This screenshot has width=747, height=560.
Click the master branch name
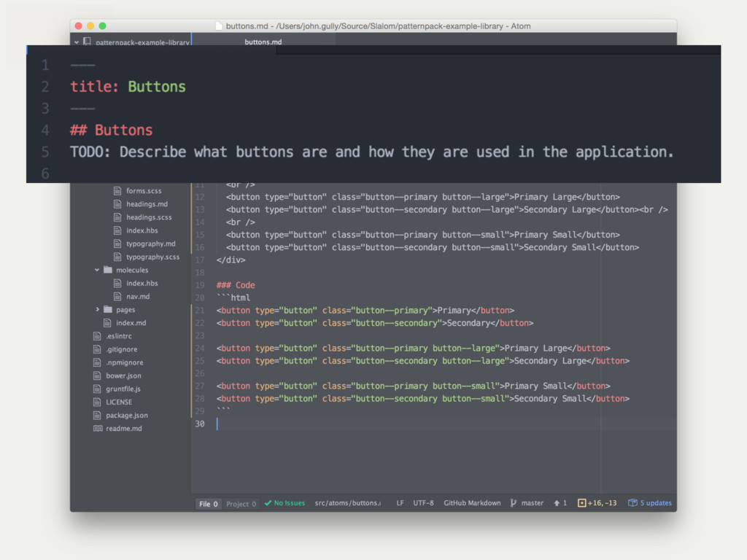(x=532, y=503)
